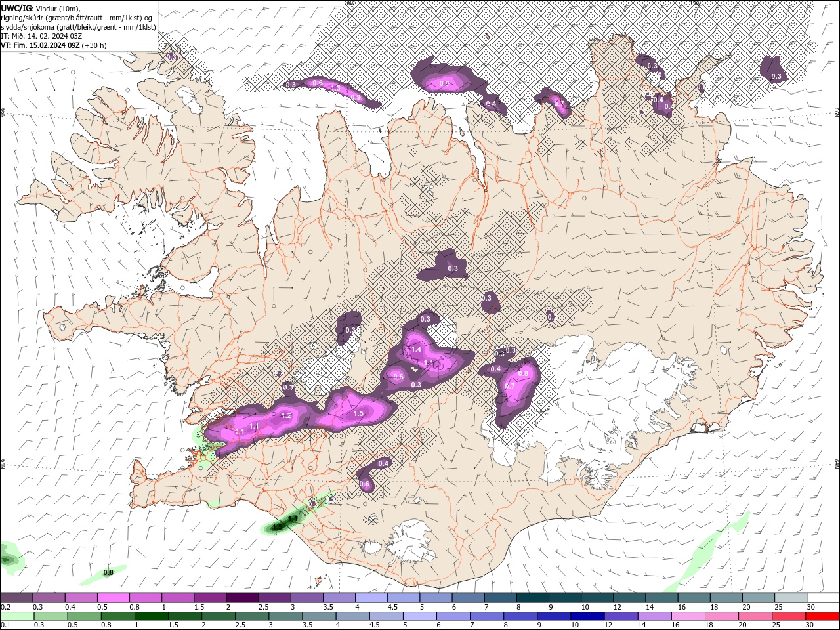Click the 'slydda/snjókoma' legend description line
Screen dimensions: 840x630
tap(77, 26)
